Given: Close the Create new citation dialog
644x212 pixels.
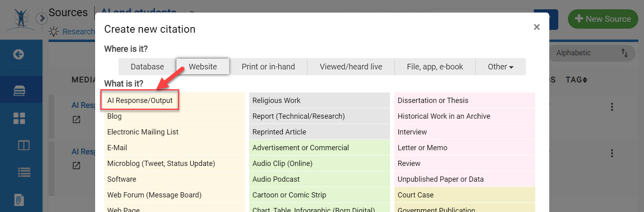Looking at the screenshot, I should (536, 27).
